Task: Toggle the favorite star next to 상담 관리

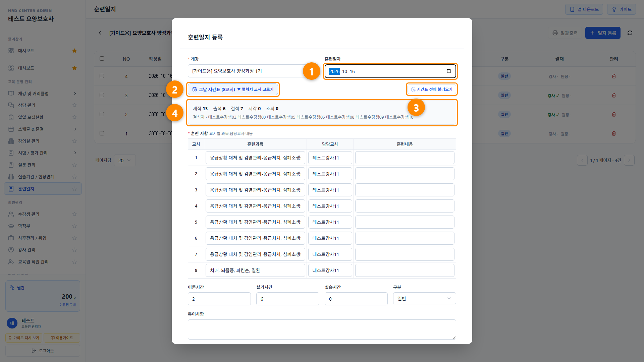Action: (x=74, y=105)
